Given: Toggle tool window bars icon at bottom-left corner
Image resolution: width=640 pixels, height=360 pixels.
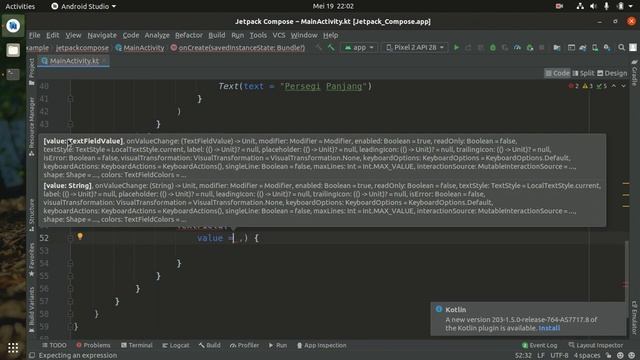Looking at the screenshot, I should (x=32, y=356).
